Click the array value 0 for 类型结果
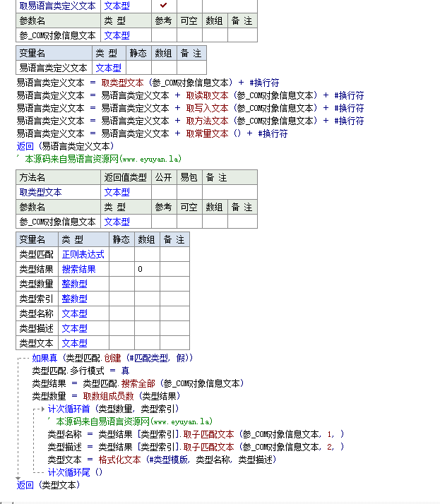Screen dimensions: 440x504 pos(147,269)
